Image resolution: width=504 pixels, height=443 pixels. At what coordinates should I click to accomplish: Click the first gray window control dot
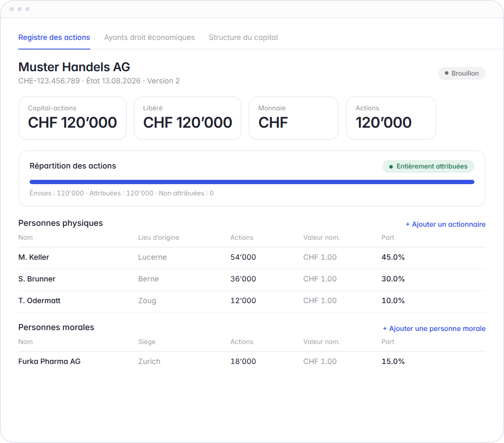12,9
